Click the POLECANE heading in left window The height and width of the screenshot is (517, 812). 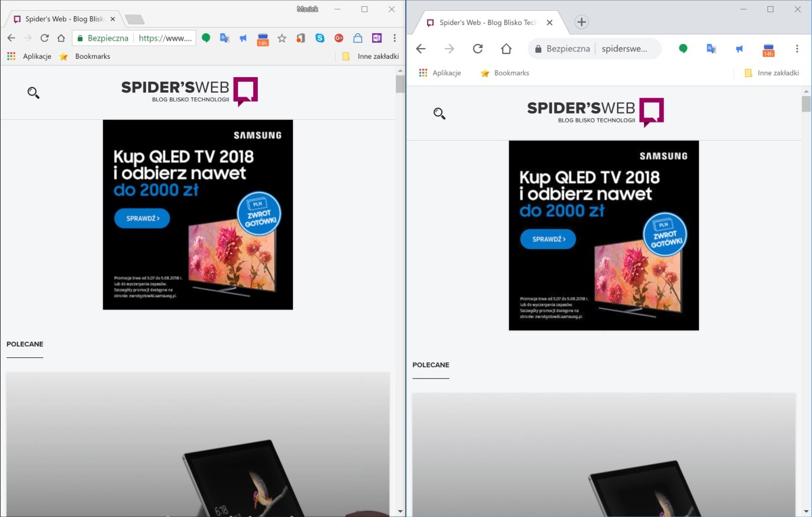tap(25, 344)
